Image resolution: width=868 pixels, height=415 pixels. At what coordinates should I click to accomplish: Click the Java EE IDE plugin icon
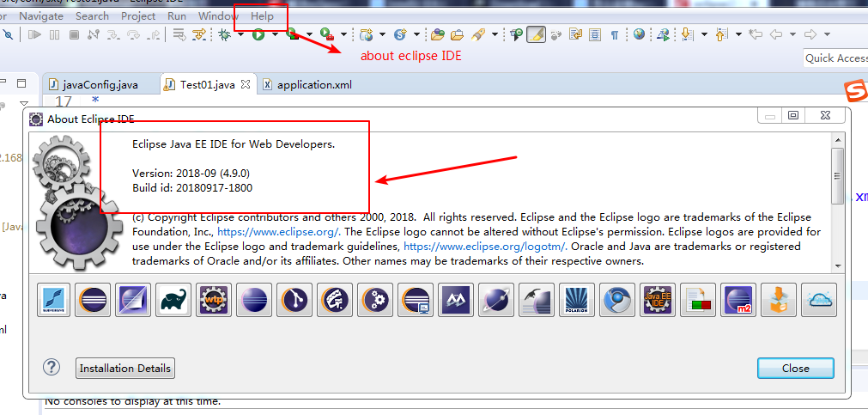(x=658, y=300)
